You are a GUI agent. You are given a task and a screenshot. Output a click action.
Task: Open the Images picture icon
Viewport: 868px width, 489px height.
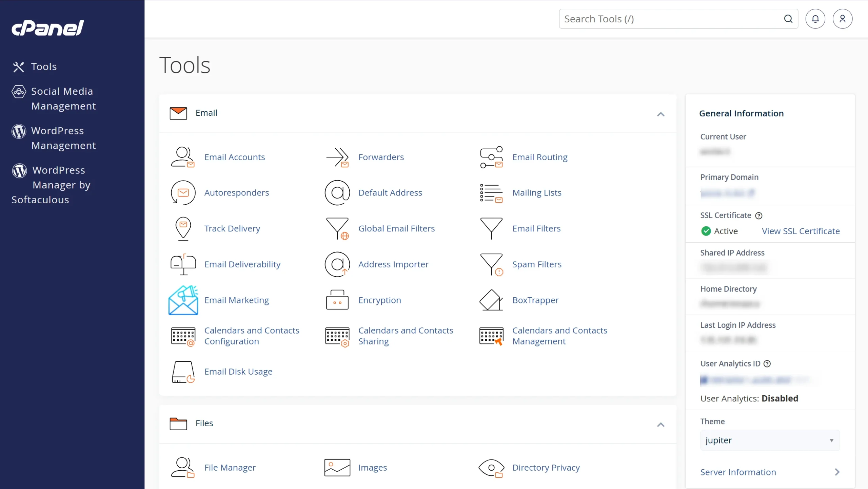point(337,468)
